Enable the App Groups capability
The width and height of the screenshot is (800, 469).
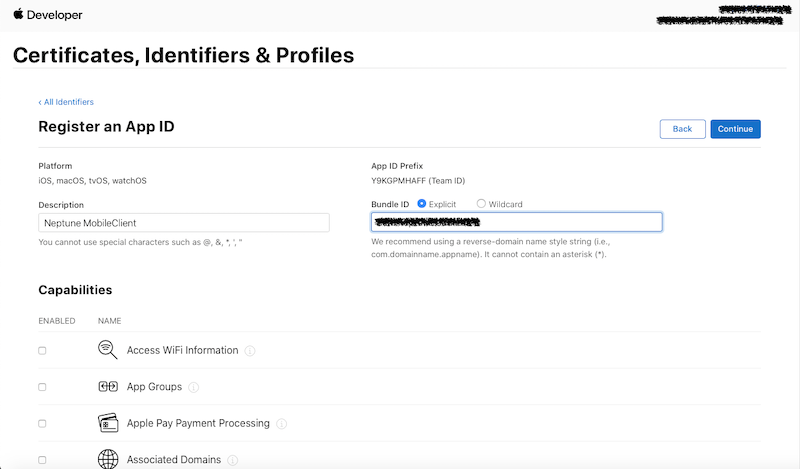coord(42,387)
